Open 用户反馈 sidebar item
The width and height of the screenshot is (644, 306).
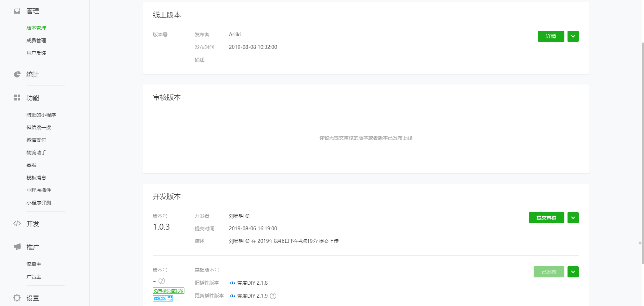point(36,53)
